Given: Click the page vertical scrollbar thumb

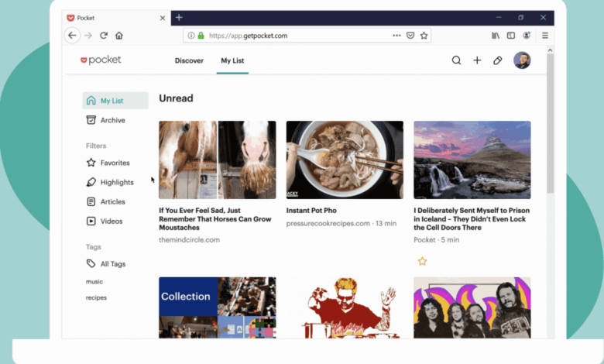Looking at the screenshot, I should (550, 123).
